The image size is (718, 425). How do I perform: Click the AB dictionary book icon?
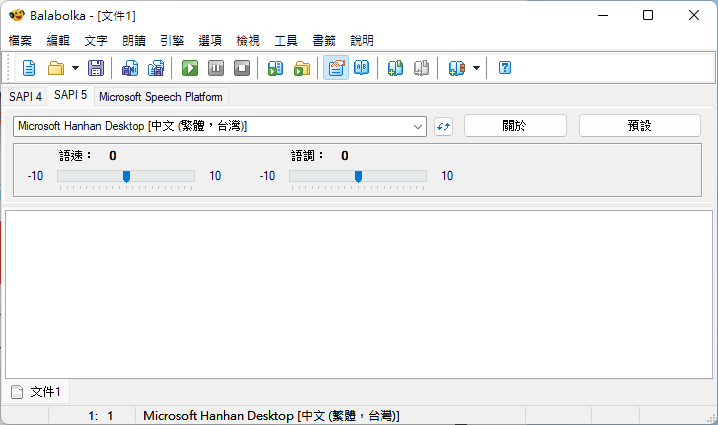tap(362, 68)
